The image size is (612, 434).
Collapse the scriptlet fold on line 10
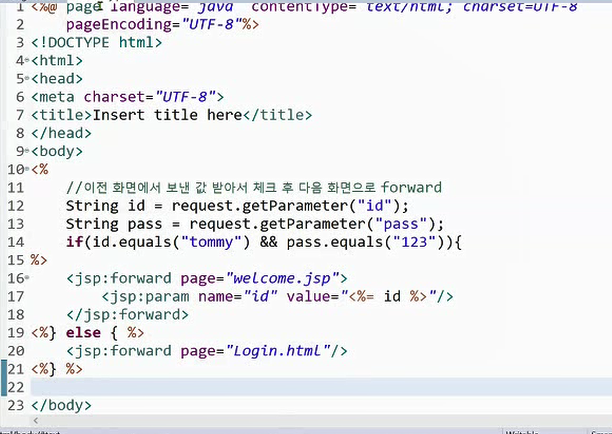tap(27, 169)
